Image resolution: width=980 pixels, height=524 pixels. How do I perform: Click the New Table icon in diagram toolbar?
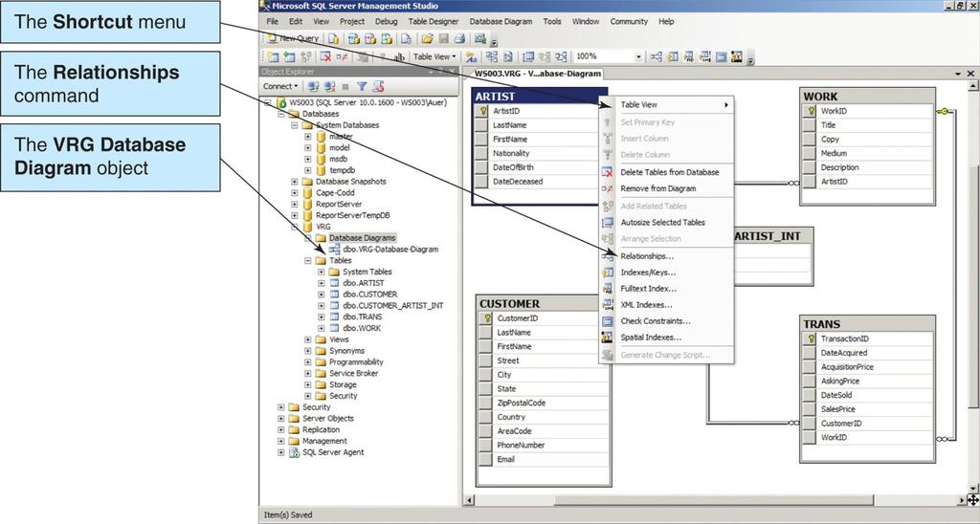273,56
